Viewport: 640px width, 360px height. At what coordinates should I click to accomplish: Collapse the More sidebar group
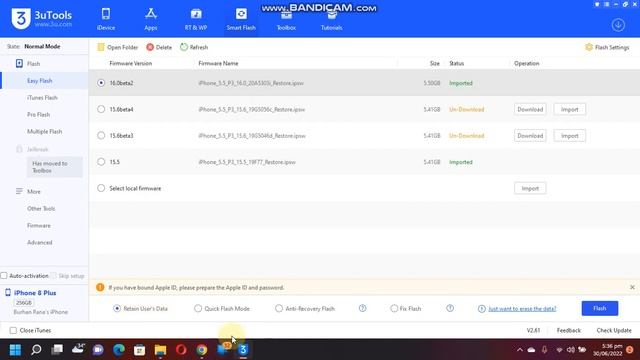(28, 191)
